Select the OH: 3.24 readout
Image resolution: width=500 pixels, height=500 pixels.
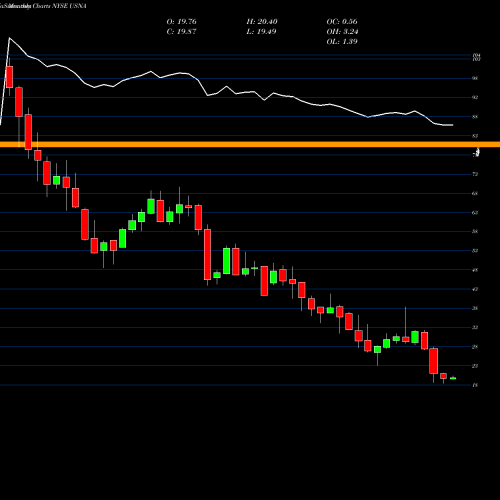[342, 32]
